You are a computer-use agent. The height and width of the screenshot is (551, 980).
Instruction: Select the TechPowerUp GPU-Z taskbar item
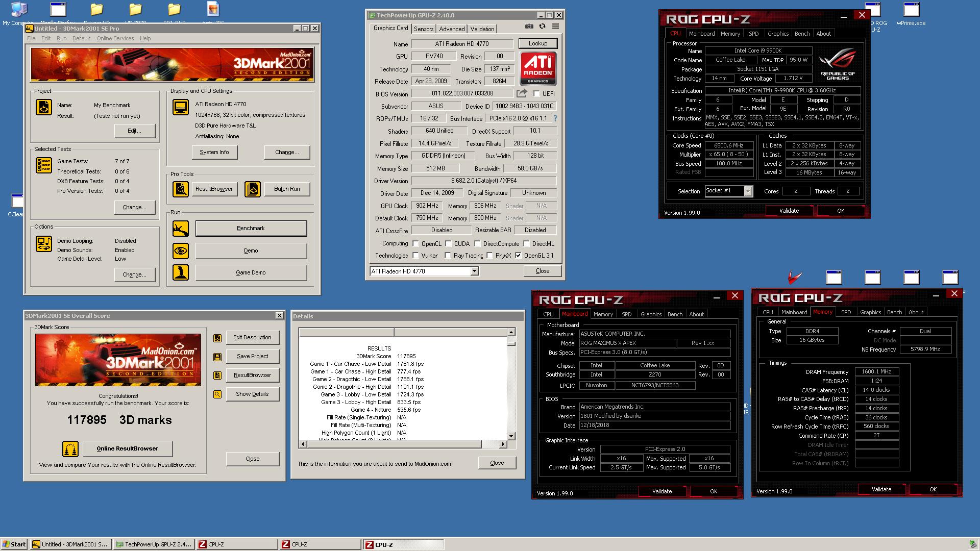pos(153,544)
